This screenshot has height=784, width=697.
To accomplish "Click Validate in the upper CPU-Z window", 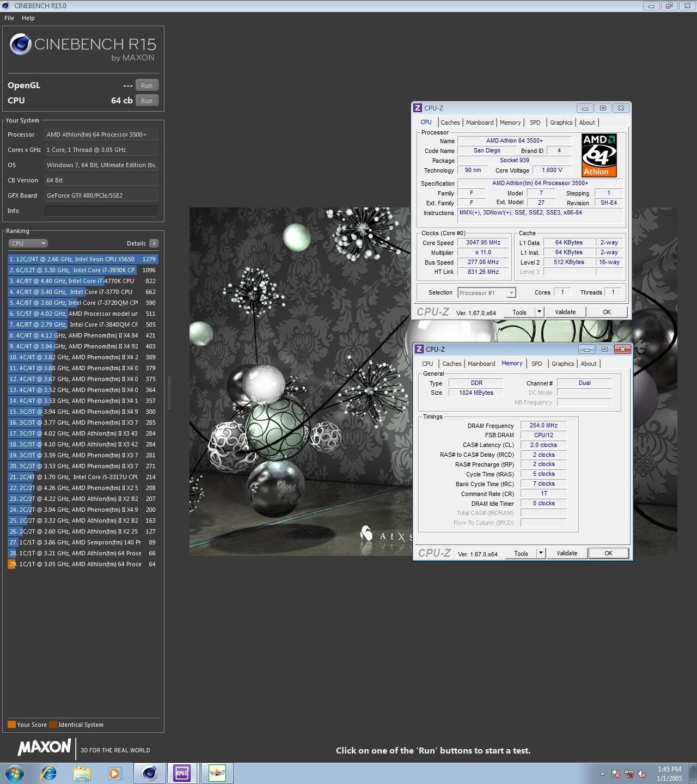I will tap(565, 312).
